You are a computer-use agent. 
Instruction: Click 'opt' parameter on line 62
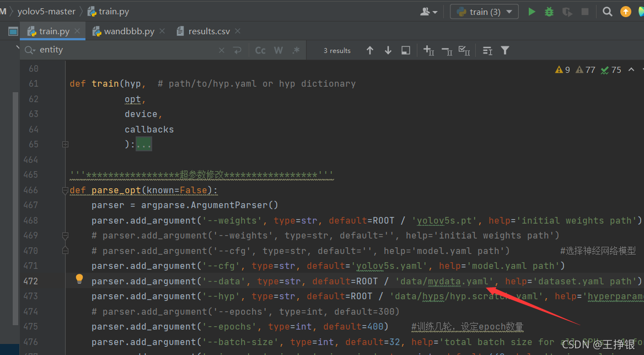coord(133,99)
